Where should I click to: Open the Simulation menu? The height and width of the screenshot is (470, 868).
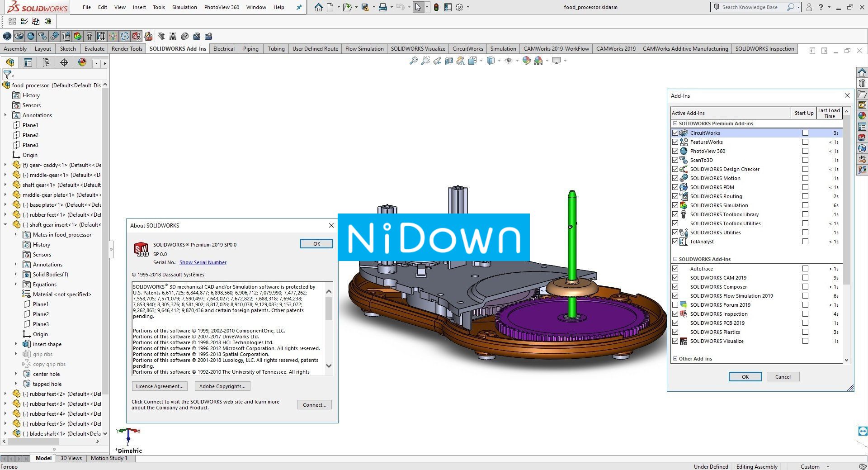pos(184,7)
